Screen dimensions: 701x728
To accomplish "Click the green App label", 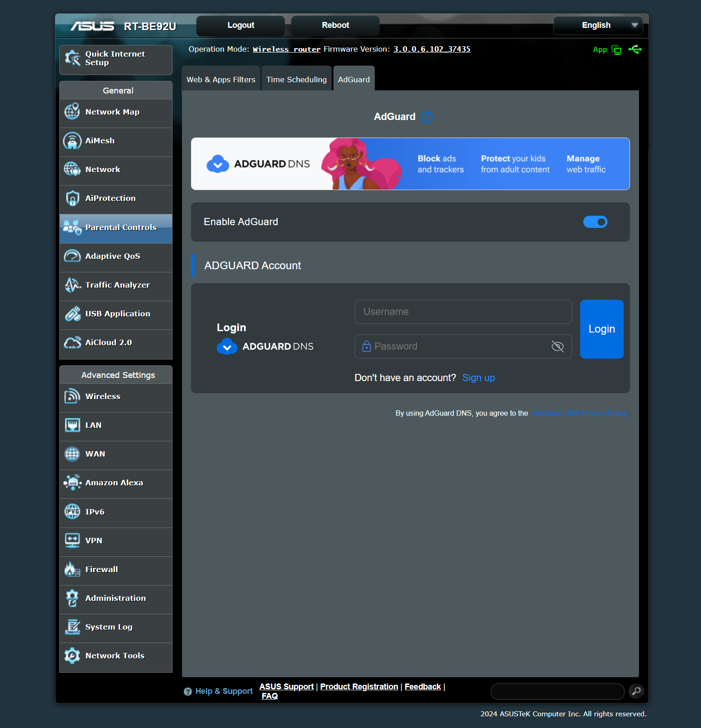I will pos(600,50).
